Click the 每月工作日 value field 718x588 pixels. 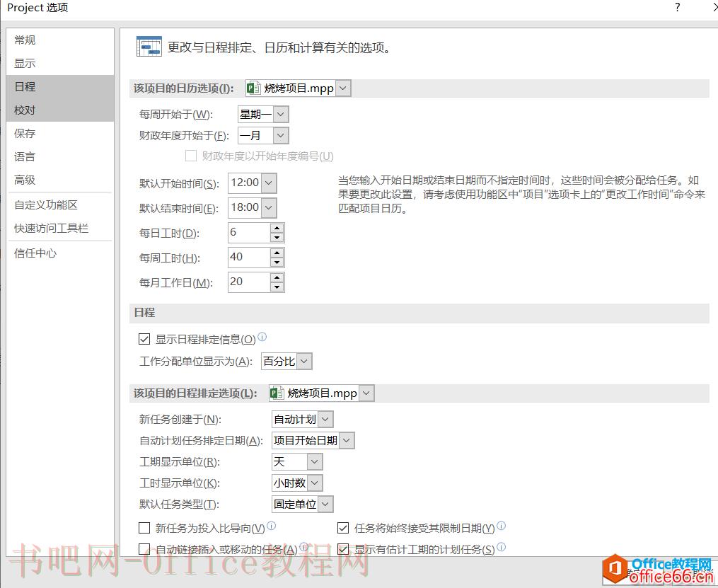click(x=249, y=282)
